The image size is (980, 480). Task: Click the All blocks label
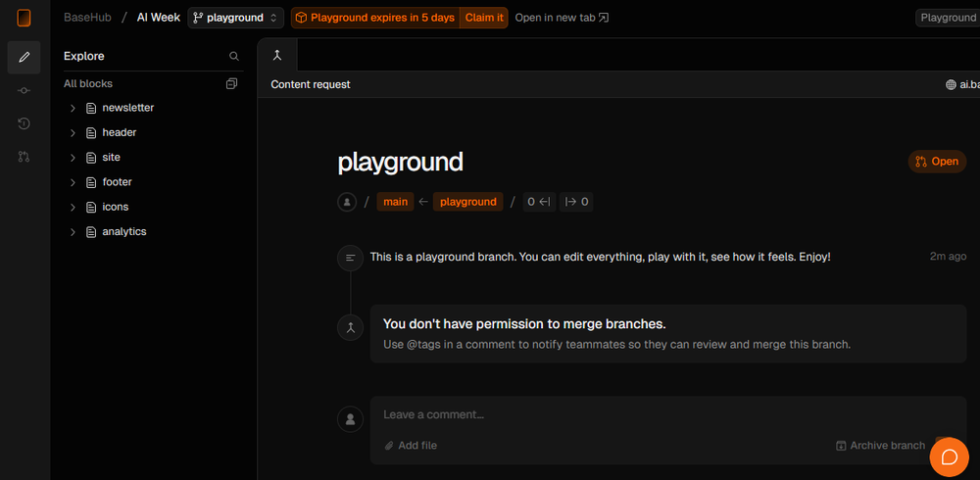point(88,83)
